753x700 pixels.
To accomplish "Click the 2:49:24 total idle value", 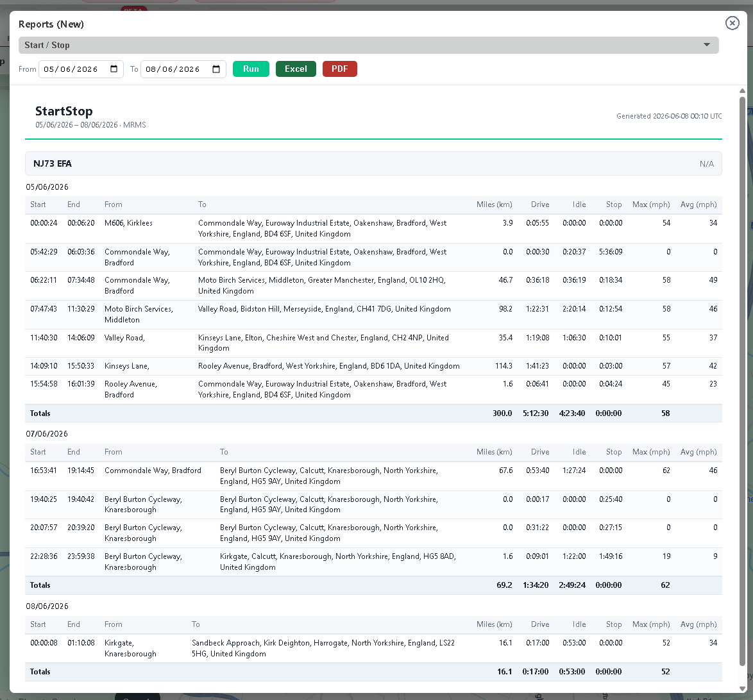I will [572, 585].
